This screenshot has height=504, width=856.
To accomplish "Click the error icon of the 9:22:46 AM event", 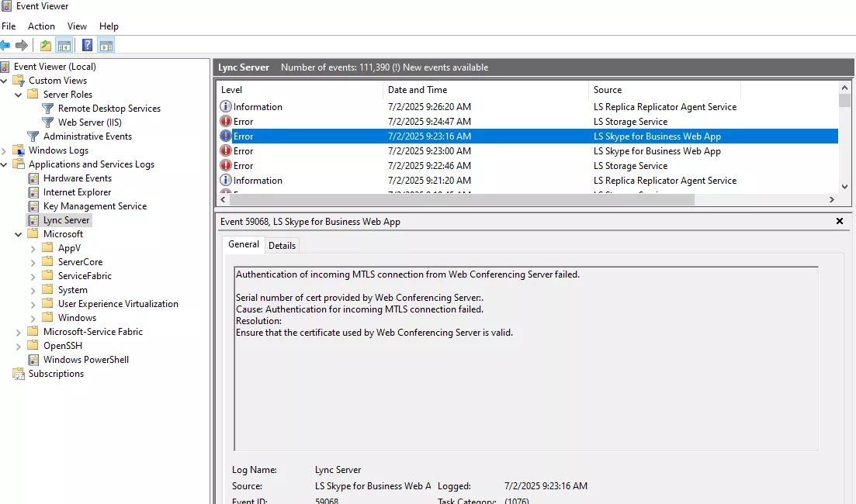I will (x=226, y=165).
